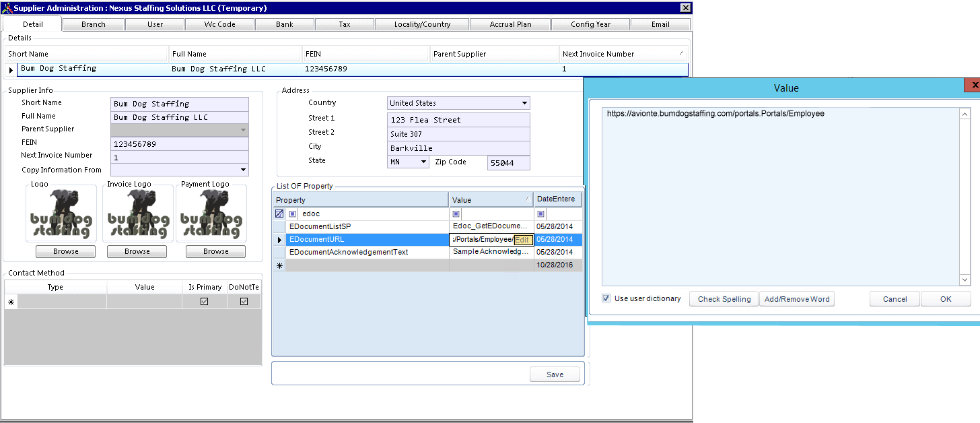Click scroll down arrow in Value text box

click(965, 280)
